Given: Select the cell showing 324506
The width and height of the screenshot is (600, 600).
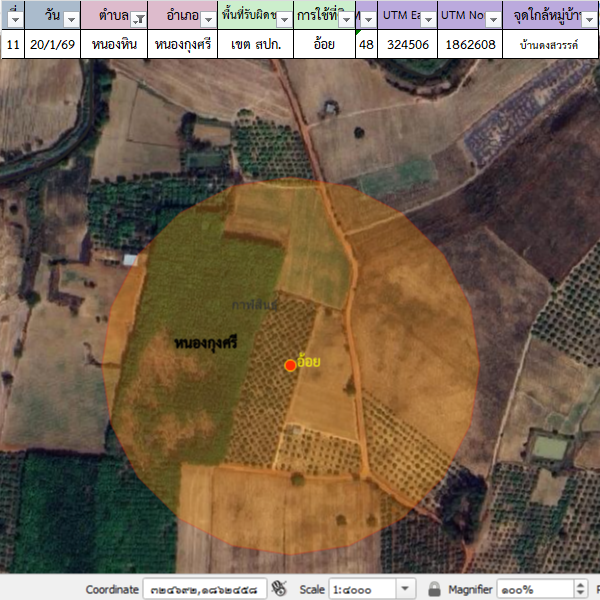Looking at the screenshot, I should tap(407, 44).
